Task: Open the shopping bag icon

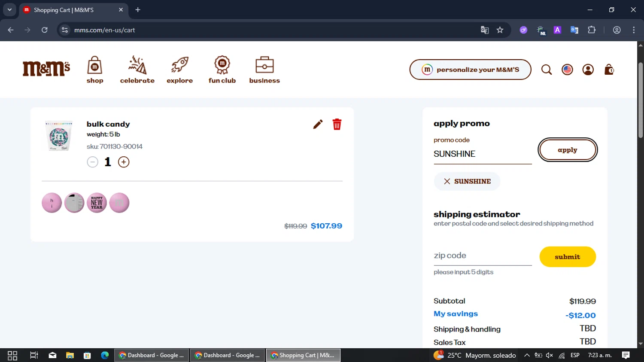Action: (609, 70)
